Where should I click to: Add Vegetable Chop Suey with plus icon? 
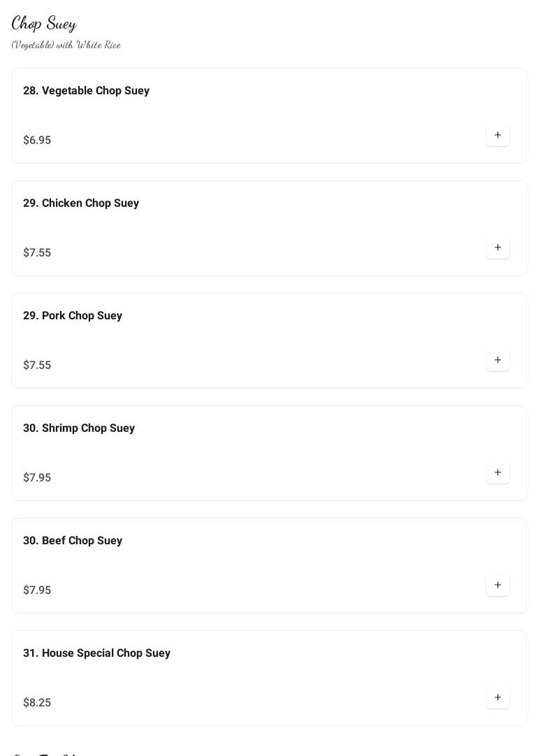tap(497, 135)
